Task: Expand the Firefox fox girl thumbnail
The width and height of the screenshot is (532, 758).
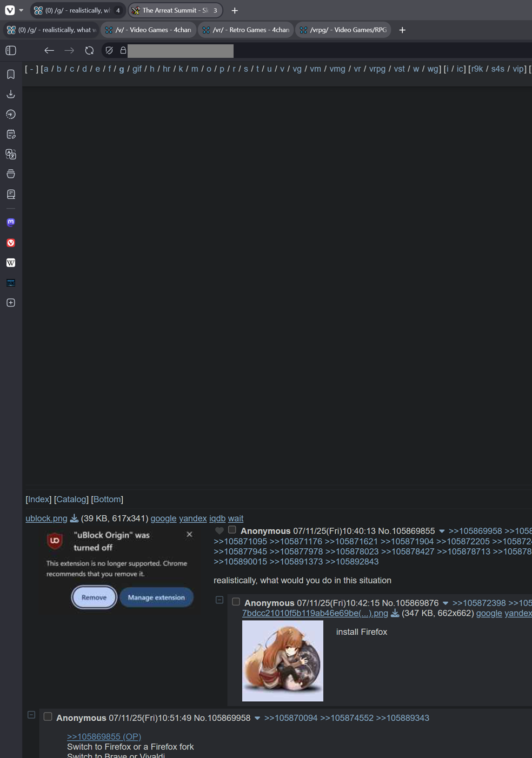Action: 283,661
